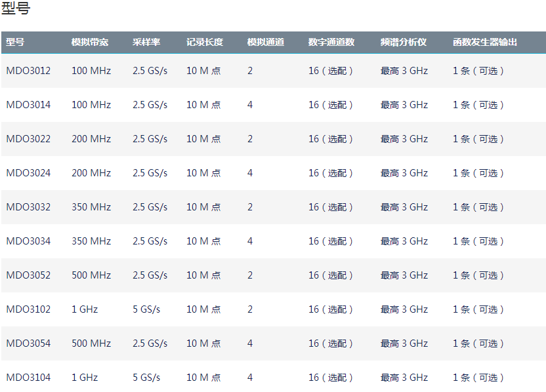The width and height of the screenshot is (546, 392).
Task: Click 最高 3 GHz in the MDO3104 row
Action: [x=404, y=378]
